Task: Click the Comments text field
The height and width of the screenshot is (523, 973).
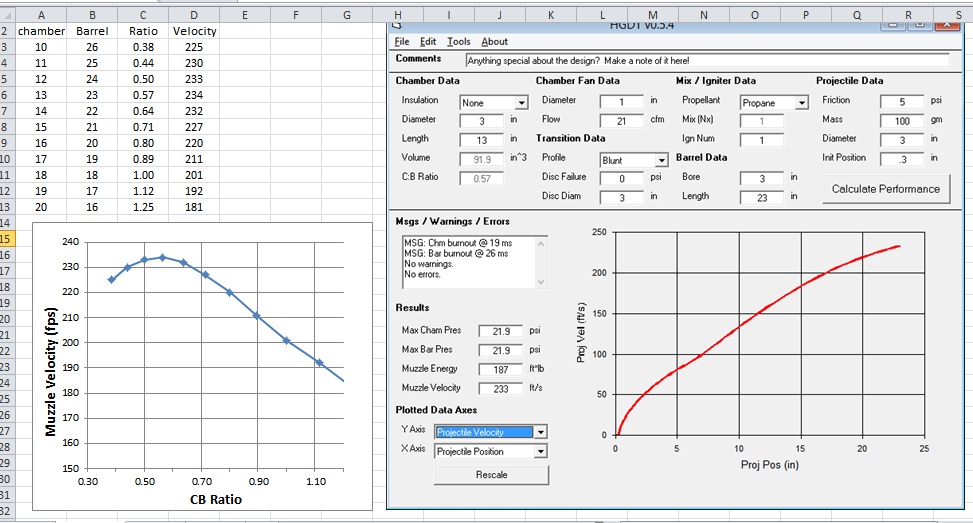Action: pos(706,61)
